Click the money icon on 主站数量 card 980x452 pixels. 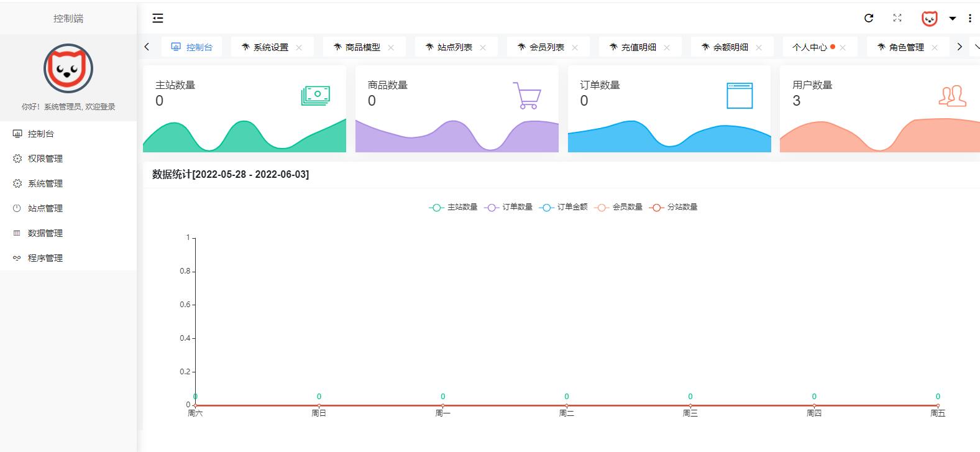point(315,96)
